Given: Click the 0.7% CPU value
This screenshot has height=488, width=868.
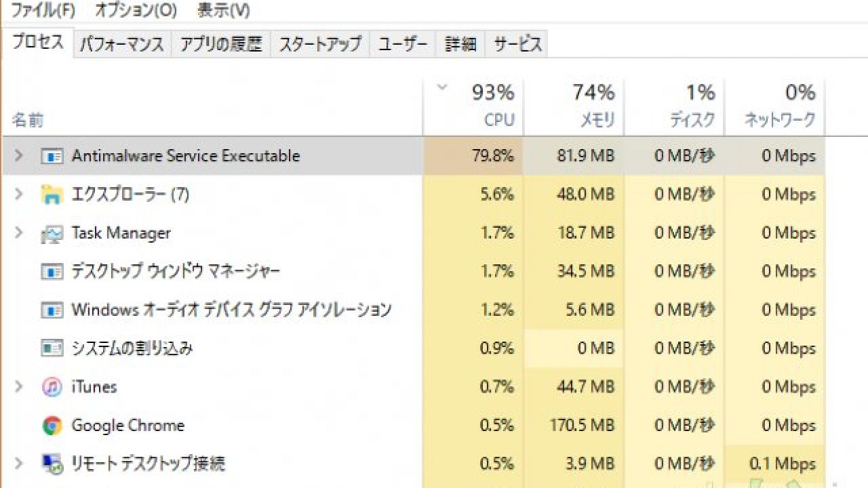Looking at the screenshot, I should point(496,387).
